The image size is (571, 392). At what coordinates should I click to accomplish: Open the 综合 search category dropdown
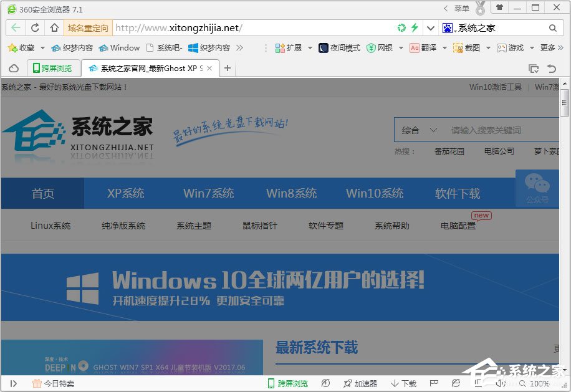[419, 130]
